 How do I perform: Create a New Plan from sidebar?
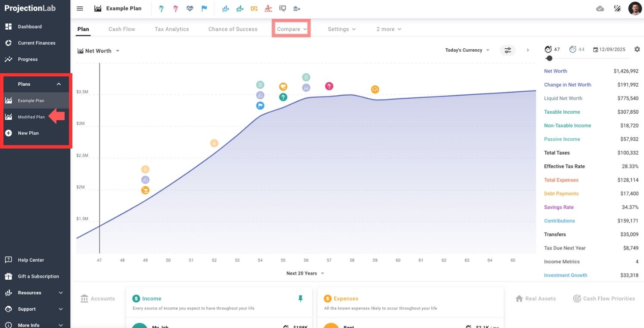tap(28, 133)
